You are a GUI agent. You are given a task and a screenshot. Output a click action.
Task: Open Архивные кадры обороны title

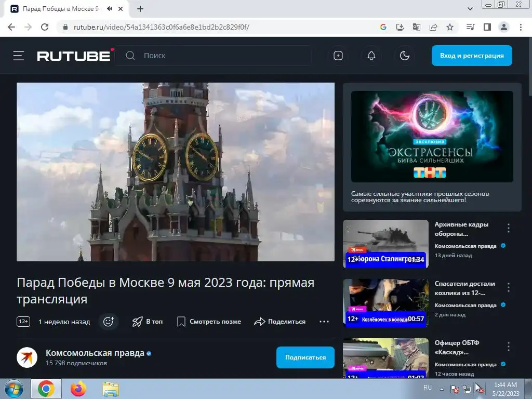(x=461, y=229)
